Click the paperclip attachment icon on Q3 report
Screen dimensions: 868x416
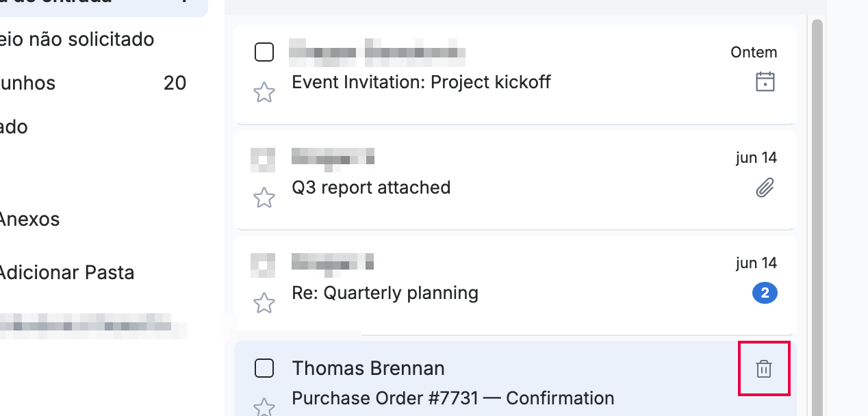point(765,187)
